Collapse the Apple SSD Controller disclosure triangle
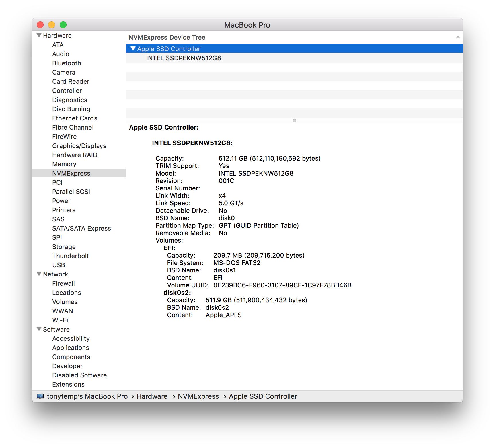 pyautogui.click(x=133, y=49)
